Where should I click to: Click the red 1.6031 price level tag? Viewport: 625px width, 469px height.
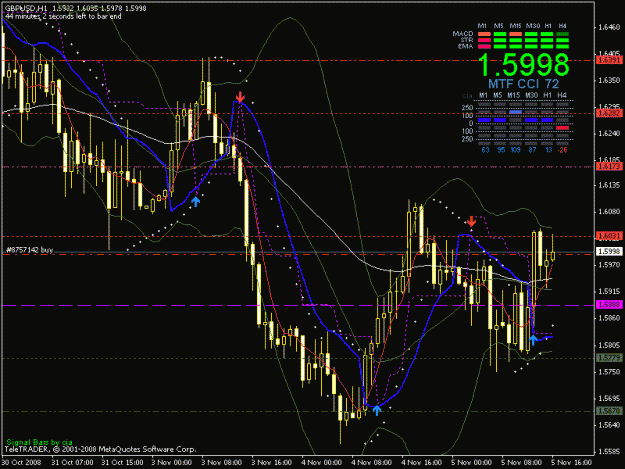coord(609,236)
